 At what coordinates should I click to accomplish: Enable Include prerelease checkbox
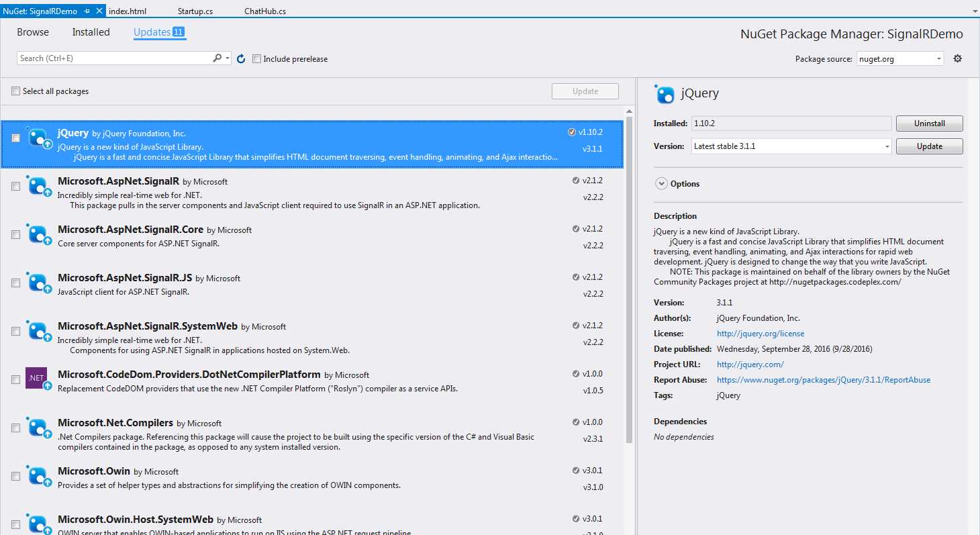tap(256, 59)
